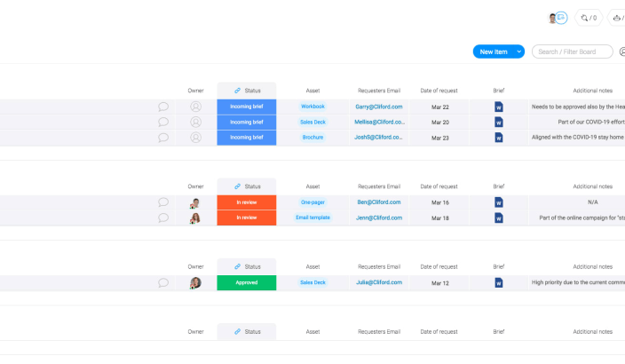Open comment bubble in One-pager row
Screen dimensions: 625x364
click(163, 202)
